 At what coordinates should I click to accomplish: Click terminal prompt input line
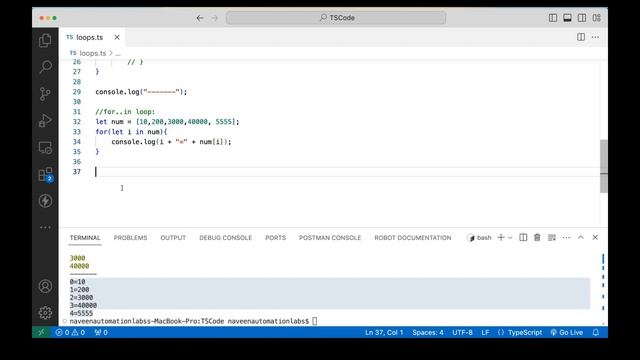(x=193, y=321)
